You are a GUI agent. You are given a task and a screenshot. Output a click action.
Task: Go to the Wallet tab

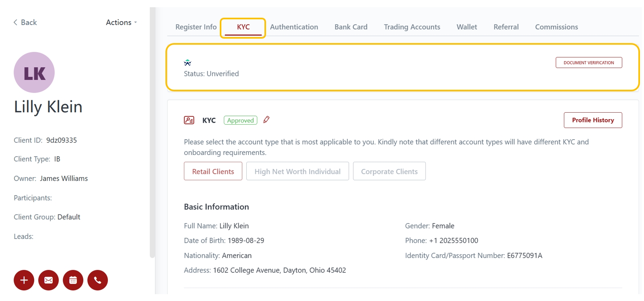[x=466, y=27]
